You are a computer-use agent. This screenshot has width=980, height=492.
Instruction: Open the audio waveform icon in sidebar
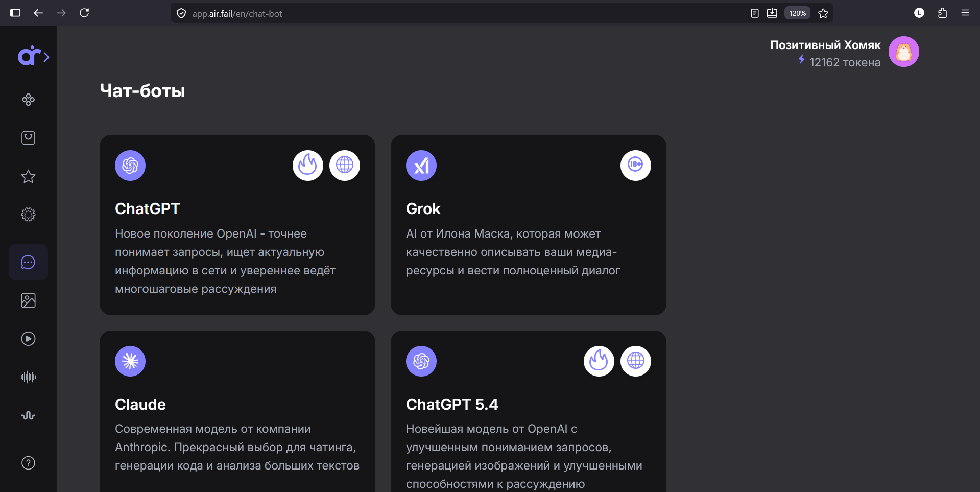(x=28, y=377)
